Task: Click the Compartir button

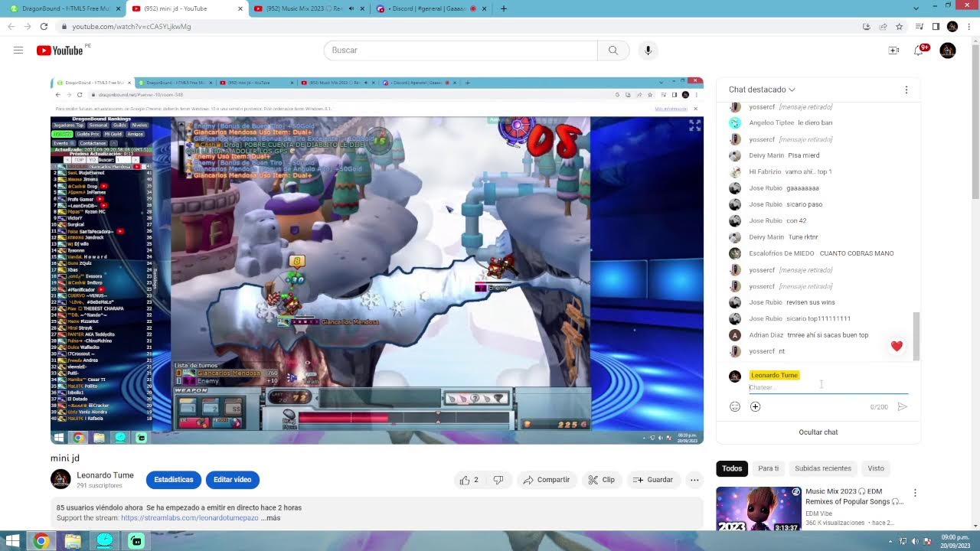Action: pyautogui.click(x=547, y=480)
